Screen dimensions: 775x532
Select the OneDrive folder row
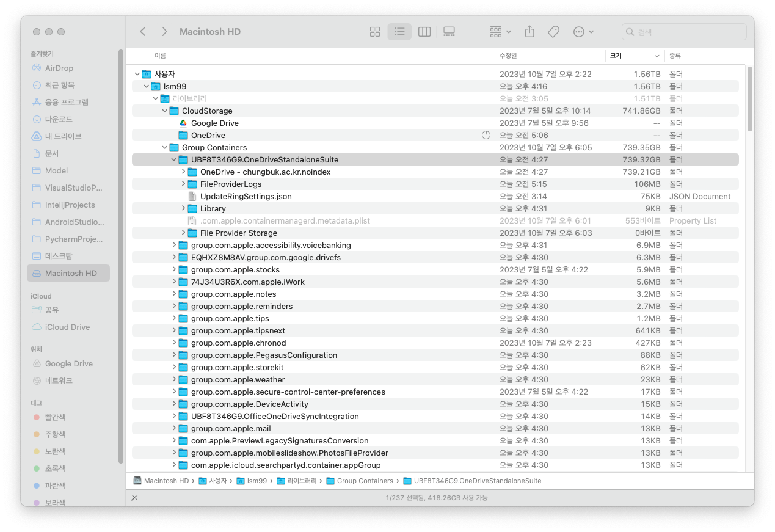[435, 135]
